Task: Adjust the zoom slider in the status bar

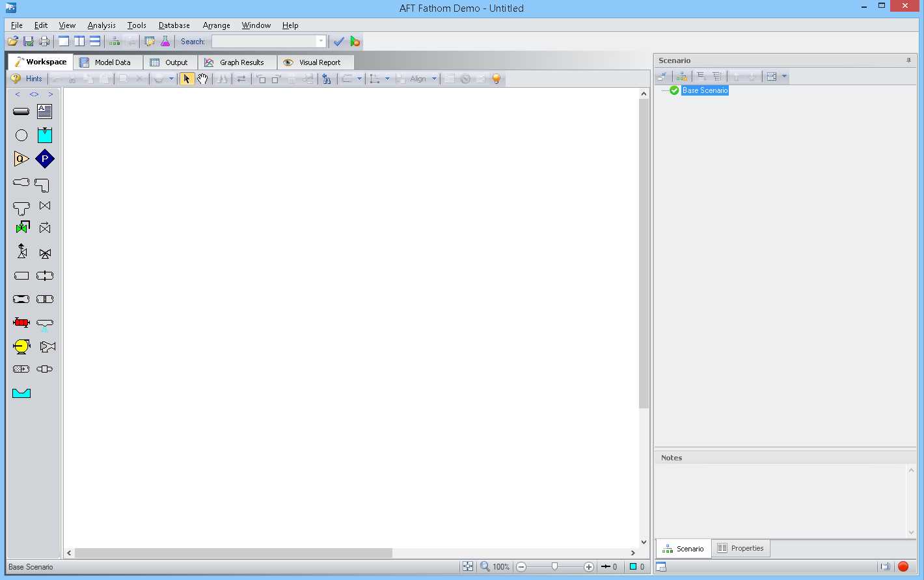Action: click(554, 566)
